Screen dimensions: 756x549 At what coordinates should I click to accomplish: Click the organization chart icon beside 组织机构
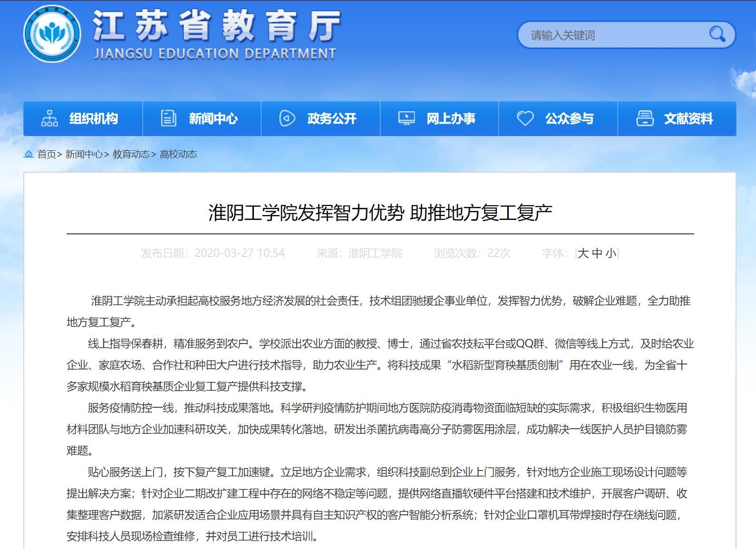tap(49, 118)
